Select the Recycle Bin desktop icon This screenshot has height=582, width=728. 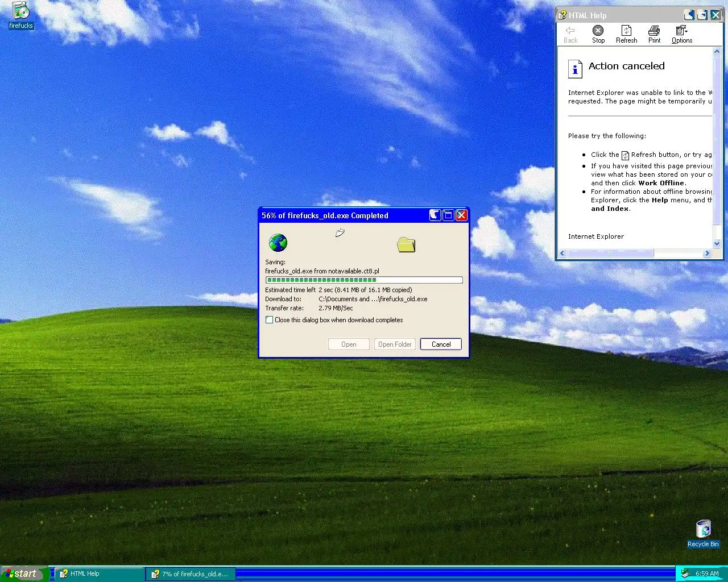[703, 534]
